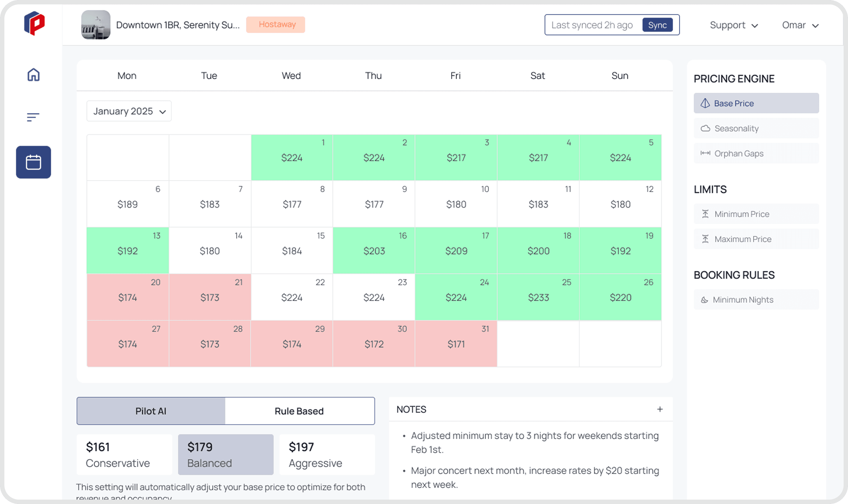Click the filter list icon in sidebar
Viewport: 848px width, 504px height.
click(x=33, y=117)
